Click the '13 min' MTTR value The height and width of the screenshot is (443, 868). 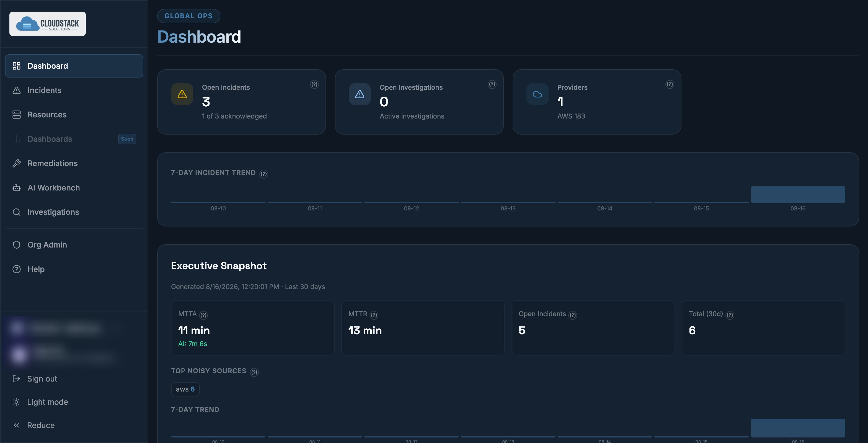point(365,330)
